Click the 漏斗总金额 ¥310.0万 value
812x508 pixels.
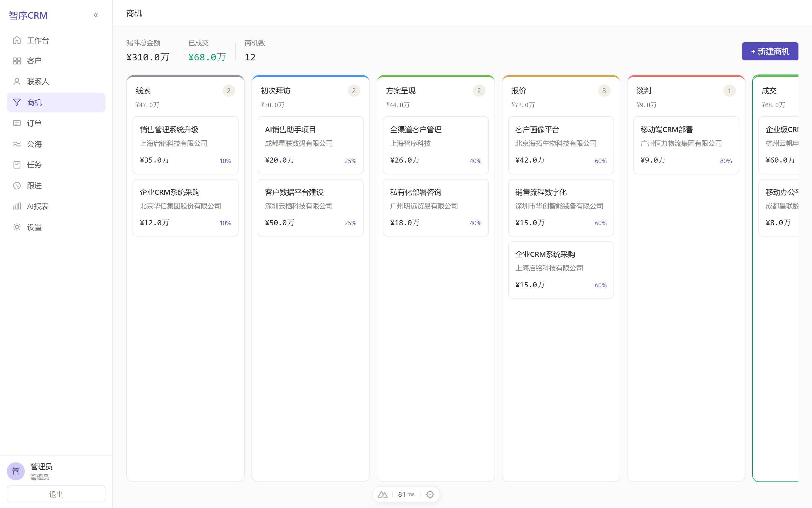point(148,57)
